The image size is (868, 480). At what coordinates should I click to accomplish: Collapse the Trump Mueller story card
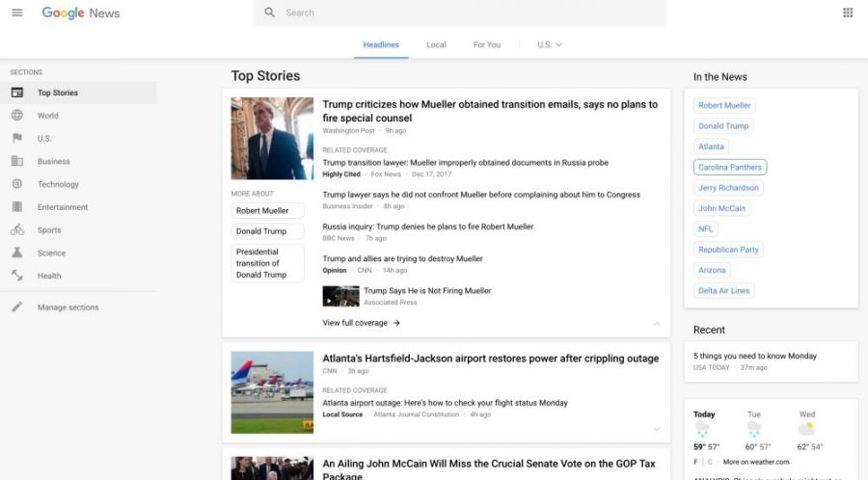point(657,324)
